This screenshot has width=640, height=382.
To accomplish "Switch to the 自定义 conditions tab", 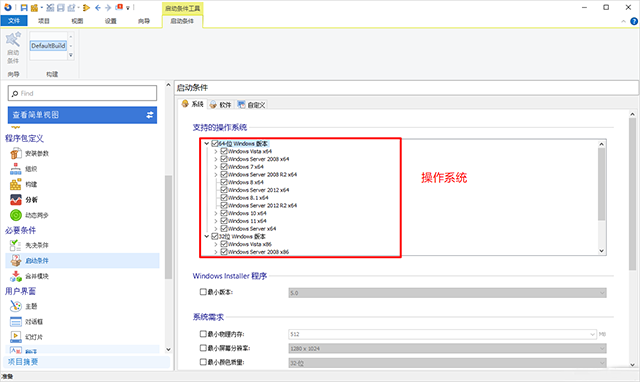I will point(251,105).
